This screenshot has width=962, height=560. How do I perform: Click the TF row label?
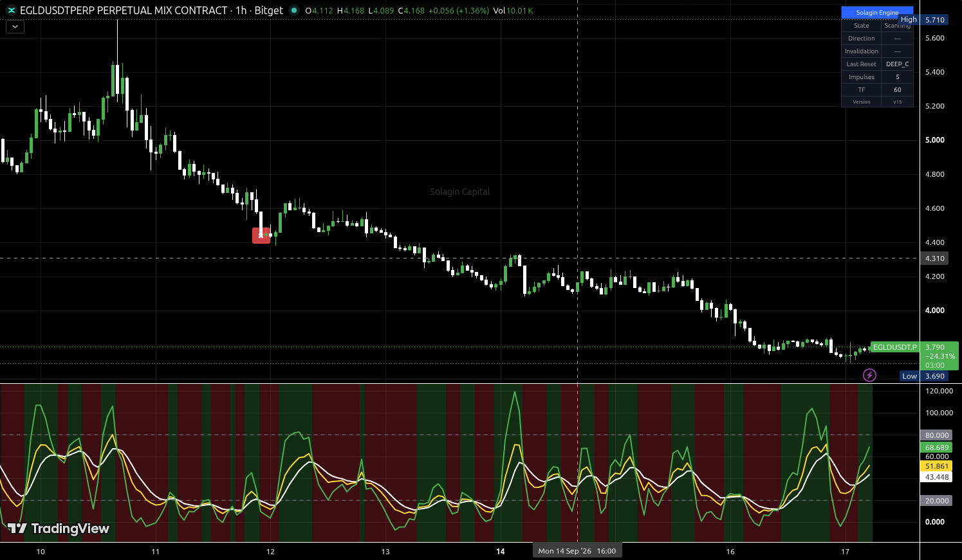(862, 90)
